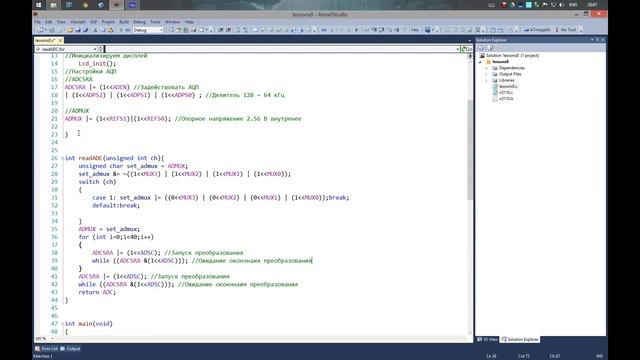This screenshot has width=640, height=360.
Task: Open the File menu
Action: [x=37, y=22]
